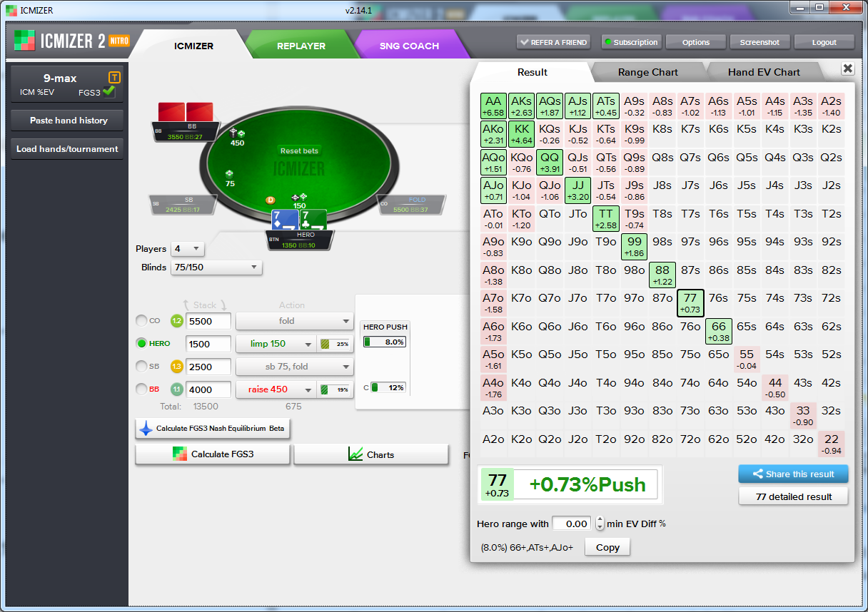The height and width of the screenshot is (612, 868).
Task: Select the KK +4.64 cell in hand grid
Action: click(522, 134)
